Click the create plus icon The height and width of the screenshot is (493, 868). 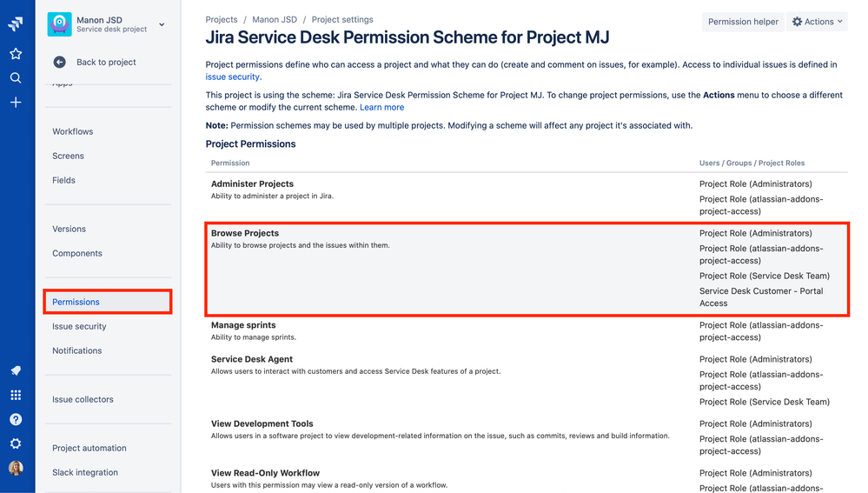[16, 103]
